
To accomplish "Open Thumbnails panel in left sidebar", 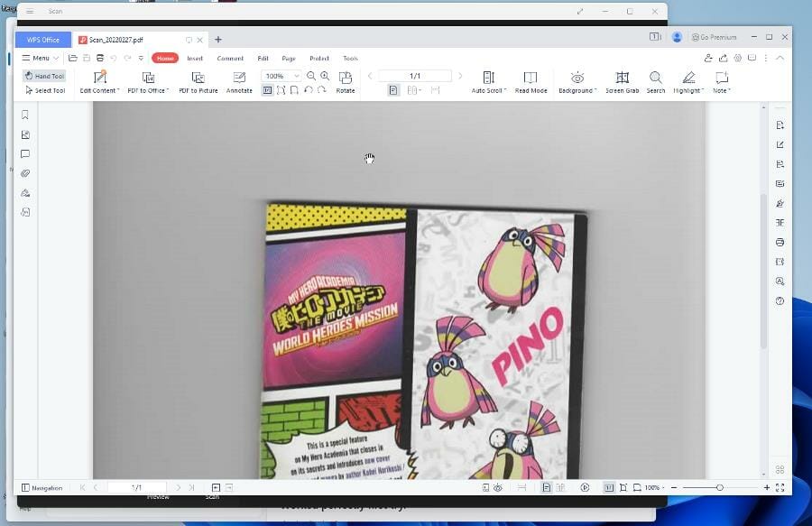I will 25,134.
